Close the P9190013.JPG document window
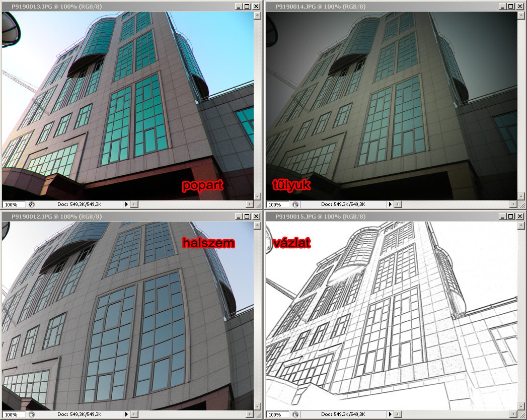Image resolution: width=527 pixels, height=420 pixels. [256, 7]
